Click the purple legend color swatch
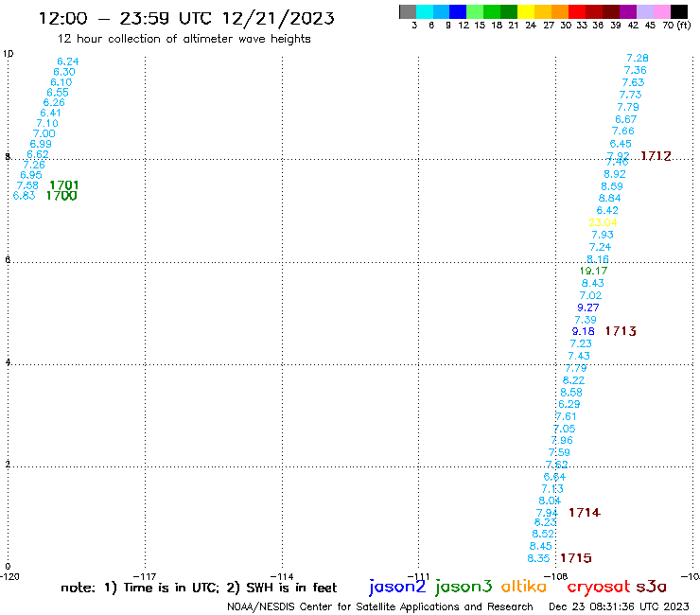 pyautogui.click(x=628, y=11)
